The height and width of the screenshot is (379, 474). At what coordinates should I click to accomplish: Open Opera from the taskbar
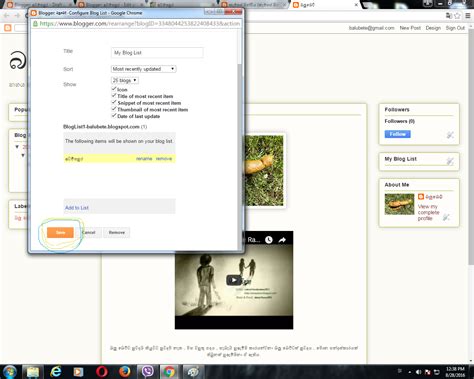click(x=102, y=372)
